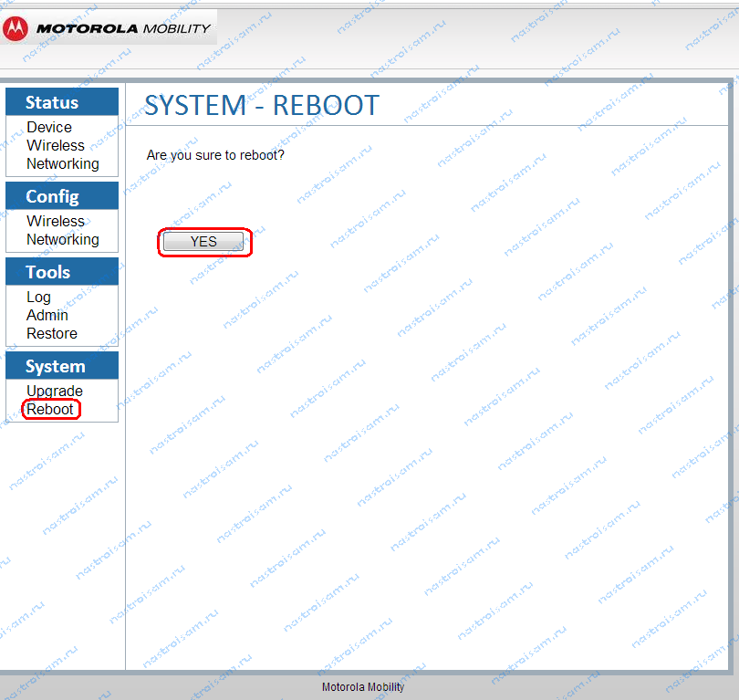Select Networking under Config section
The height and width of the screenshot is (700, 739).
(63, 240)
